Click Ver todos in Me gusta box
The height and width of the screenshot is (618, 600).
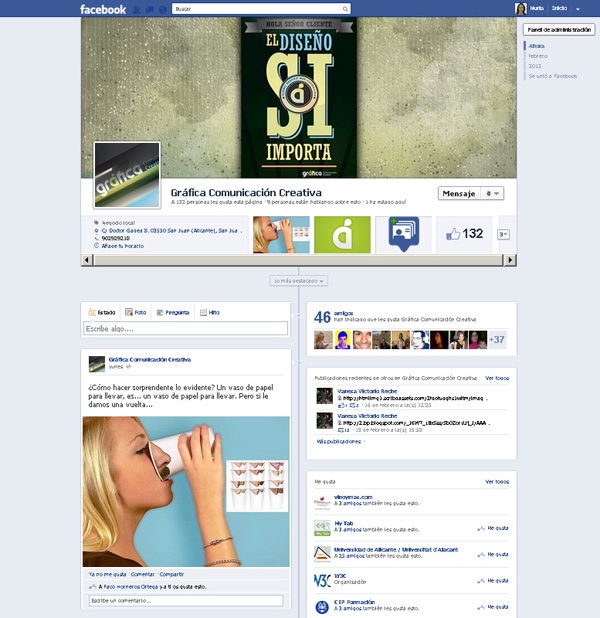[x=497, y=482]
